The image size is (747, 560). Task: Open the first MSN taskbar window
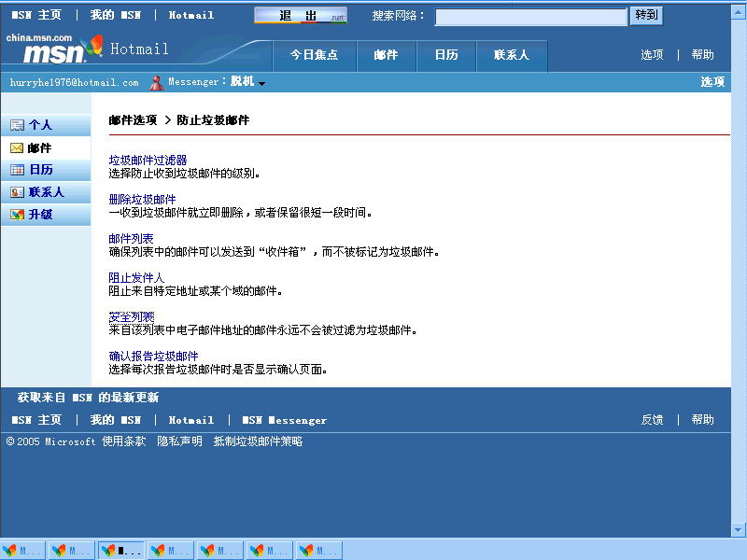tap(22, 551)
